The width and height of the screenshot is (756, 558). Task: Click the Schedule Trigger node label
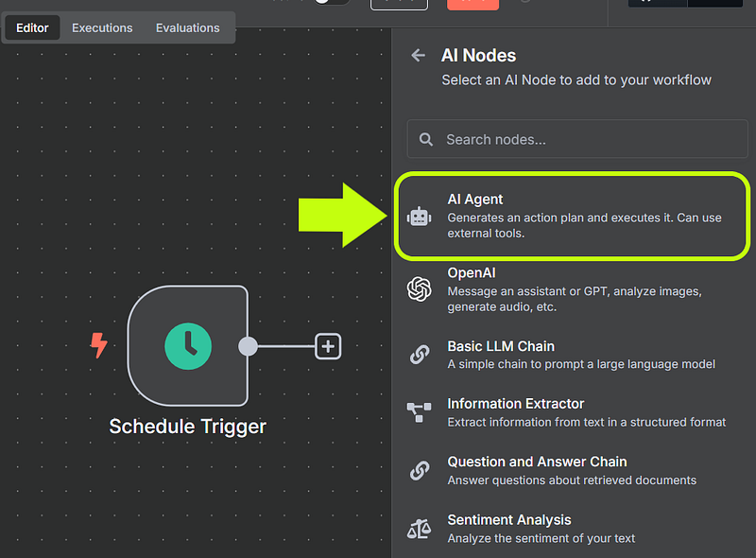[x=187, y=427]
